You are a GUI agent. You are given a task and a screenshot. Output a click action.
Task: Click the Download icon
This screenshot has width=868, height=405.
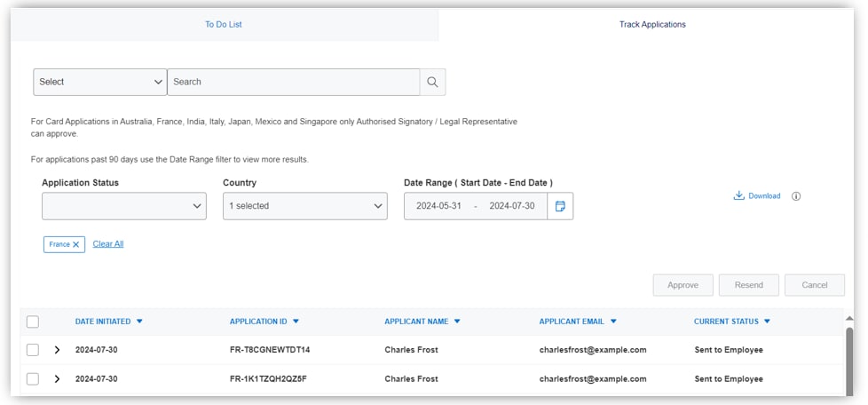click(x=738, y=195)
